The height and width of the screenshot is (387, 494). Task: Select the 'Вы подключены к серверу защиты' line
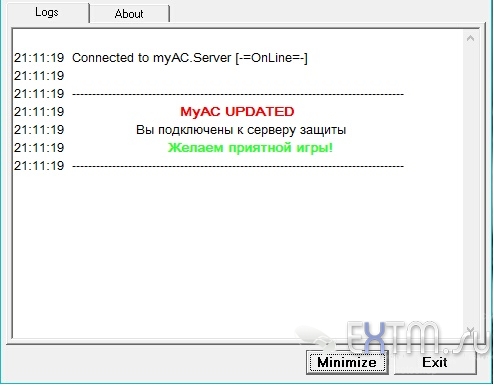pyautogui.click(x=241, y=130)
